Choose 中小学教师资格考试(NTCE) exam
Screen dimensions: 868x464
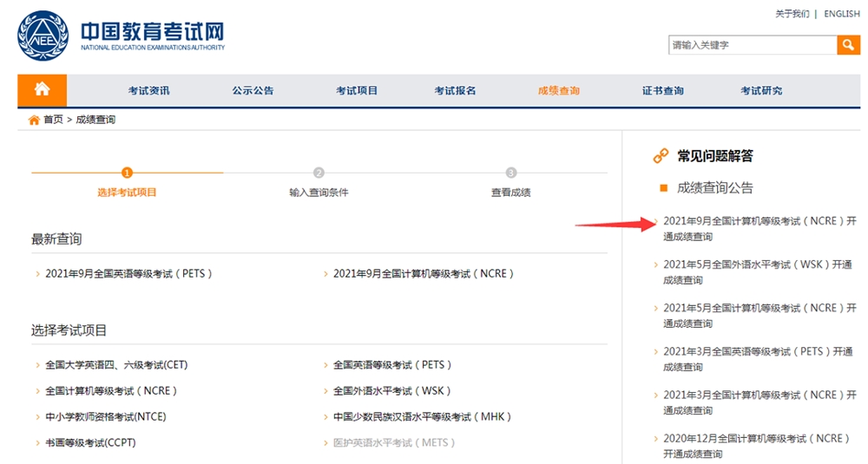106,417
